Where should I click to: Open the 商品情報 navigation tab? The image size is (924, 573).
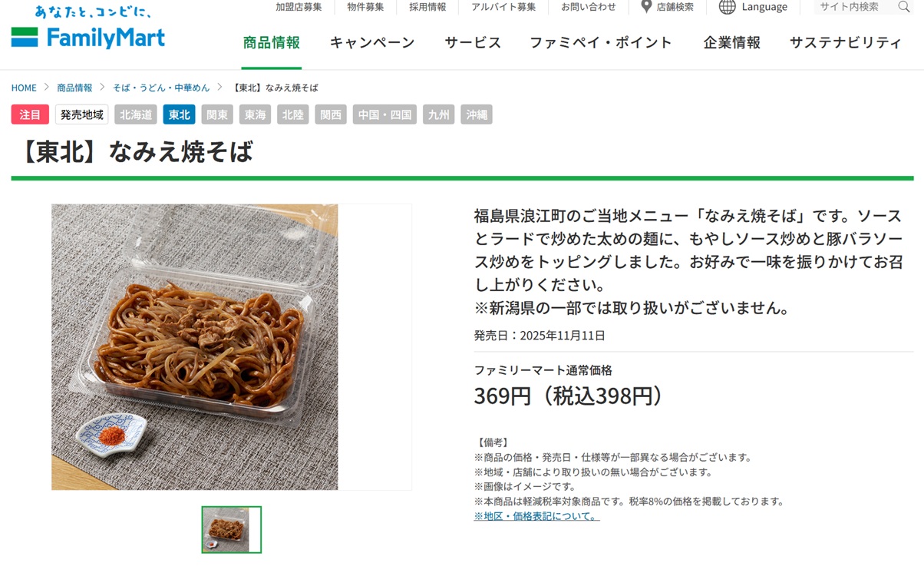[271, 43]
